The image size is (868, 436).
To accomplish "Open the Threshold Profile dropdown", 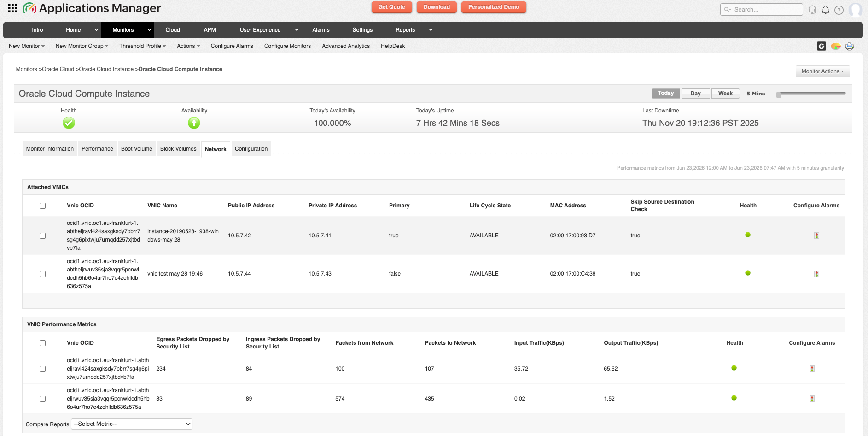I will tap(142, 46).
